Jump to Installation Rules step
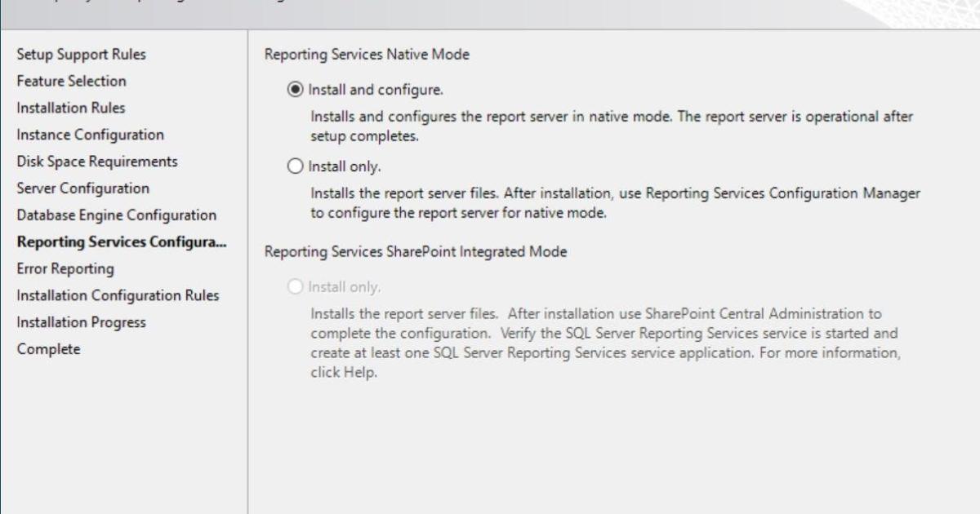Screen dimensions: 980x514 coord(71,108)
